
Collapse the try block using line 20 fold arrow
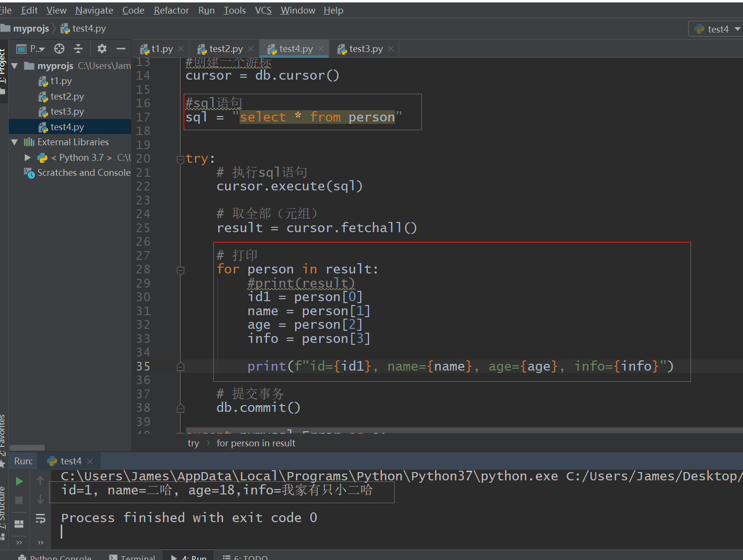pos(180,158)
